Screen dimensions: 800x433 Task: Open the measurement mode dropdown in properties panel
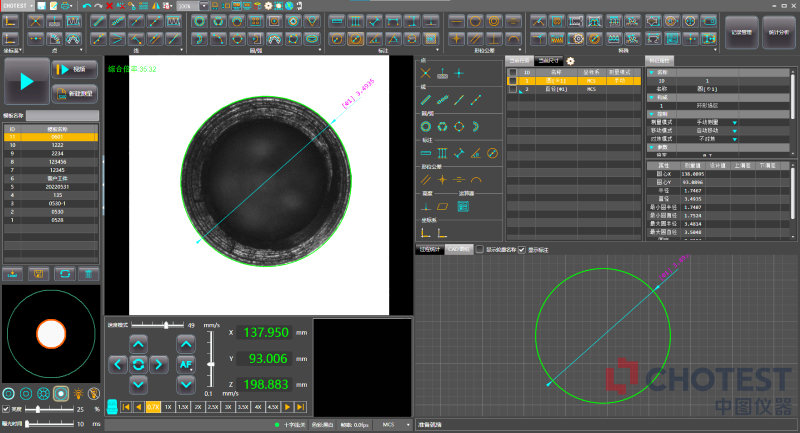tap(735, 122)
